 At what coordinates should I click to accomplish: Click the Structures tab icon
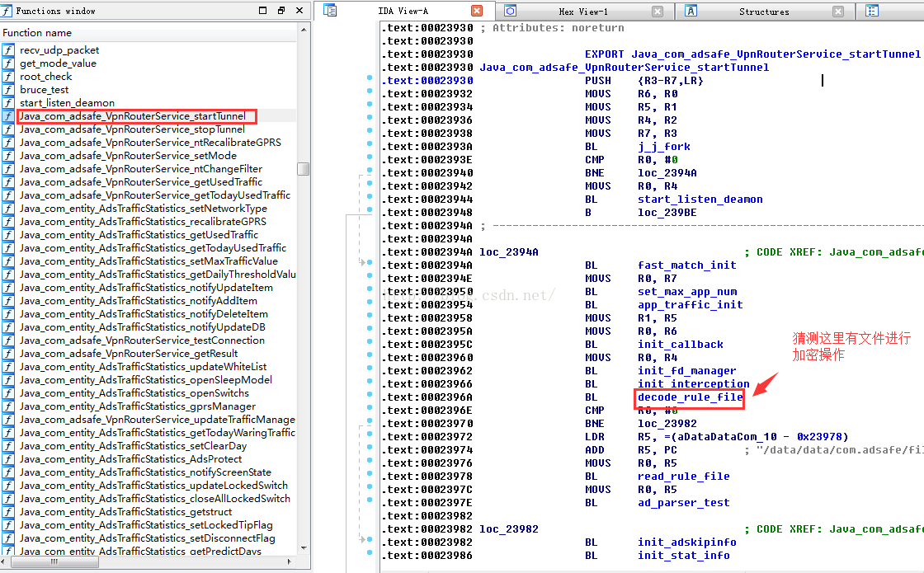pos(691,11)
